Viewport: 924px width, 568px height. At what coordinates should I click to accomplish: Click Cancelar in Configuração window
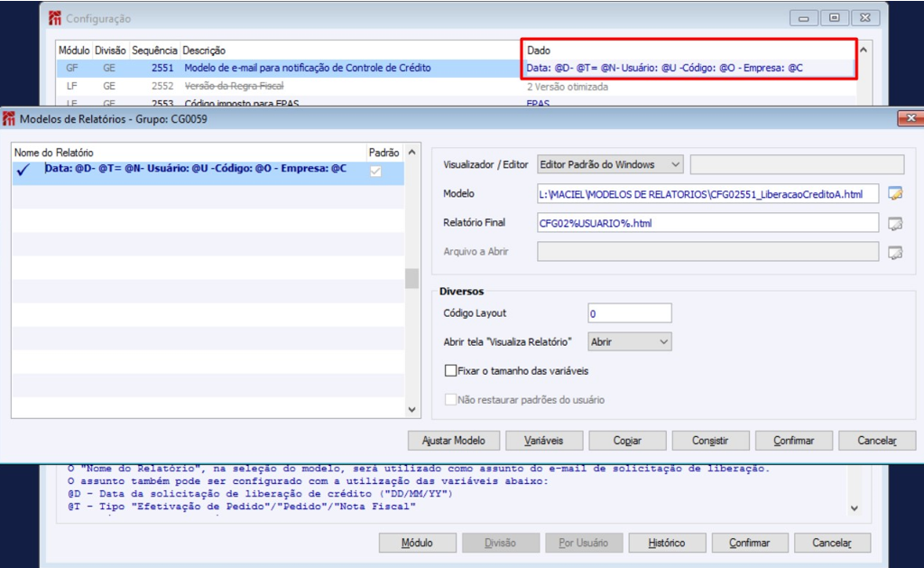pos(832,543)
